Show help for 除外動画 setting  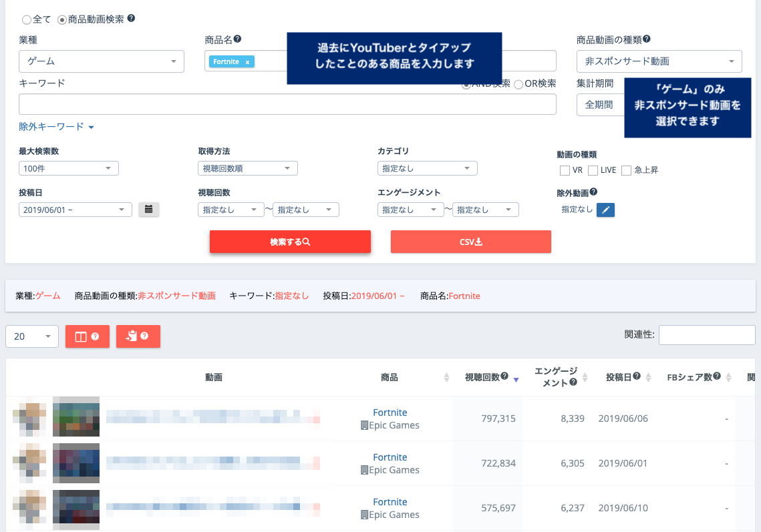click(x=593, y=192)
